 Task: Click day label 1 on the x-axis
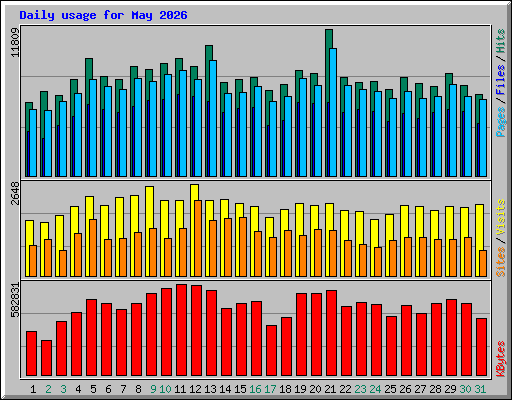click(33, 389)
